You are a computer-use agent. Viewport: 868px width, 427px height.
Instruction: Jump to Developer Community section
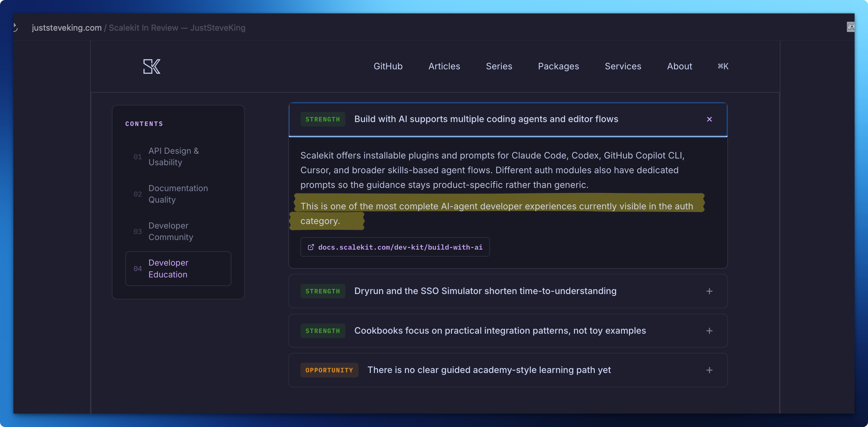(178, 231)
